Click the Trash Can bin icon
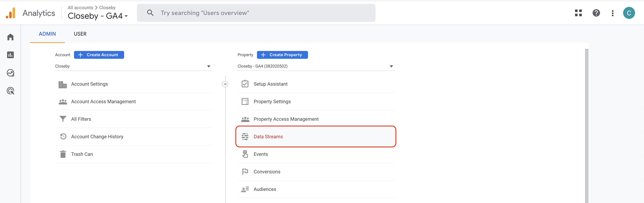644x203 pixels. [63, 154]
